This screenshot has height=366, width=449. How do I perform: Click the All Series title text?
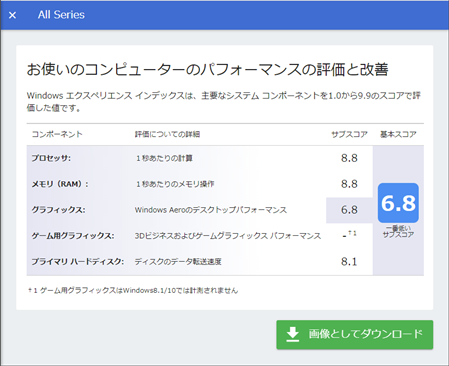coord(61,15)
